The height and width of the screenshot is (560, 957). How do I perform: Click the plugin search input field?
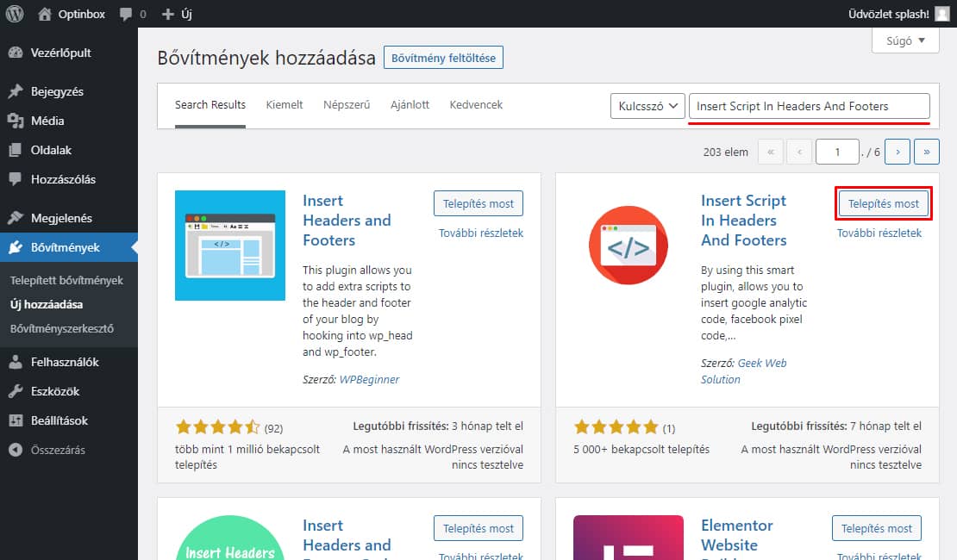[809, 106]
